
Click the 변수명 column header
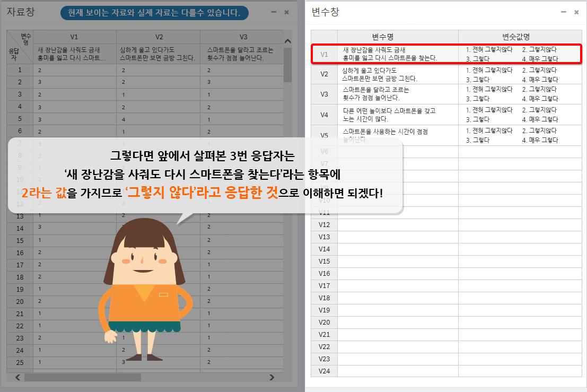[398, 37]
